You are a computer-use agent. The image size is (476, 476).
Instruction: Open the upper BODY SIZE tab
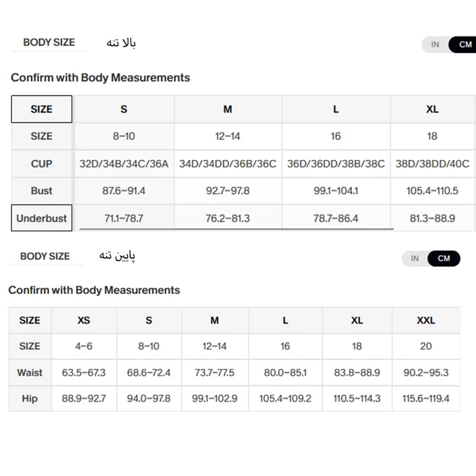coord(49,42)
